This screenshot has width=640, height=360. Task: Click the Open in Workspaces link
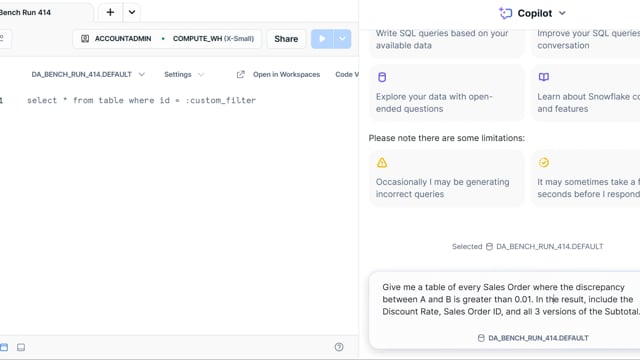(286, 74)
